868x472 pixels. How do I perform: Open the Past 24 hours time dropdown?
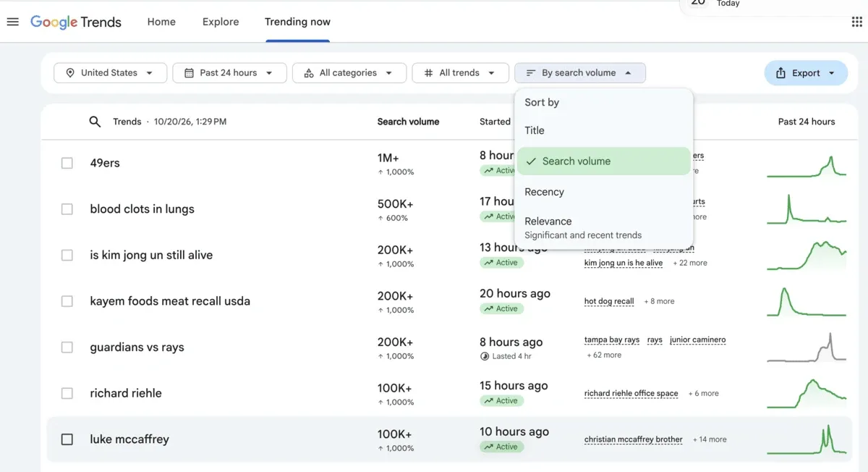[x=229, y=73]
